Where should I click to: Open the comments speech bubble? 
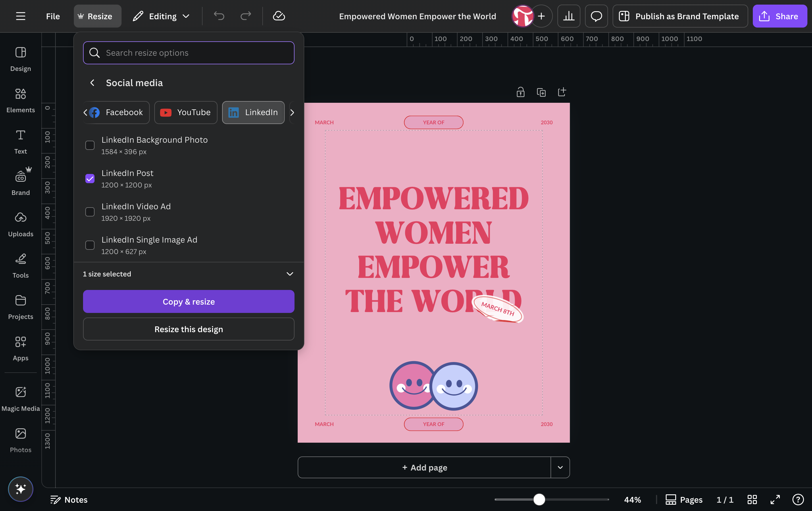596,16
